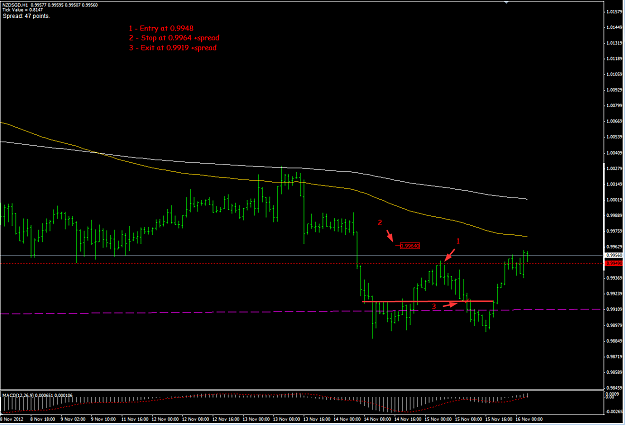Click the 'Spread: 47 points.' text
This screenshot has width=625, height=425.
(26, 16)
